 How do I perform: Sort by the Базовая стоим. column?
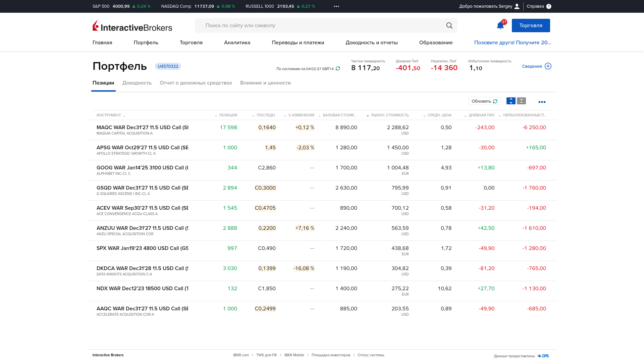coord(337,115)
